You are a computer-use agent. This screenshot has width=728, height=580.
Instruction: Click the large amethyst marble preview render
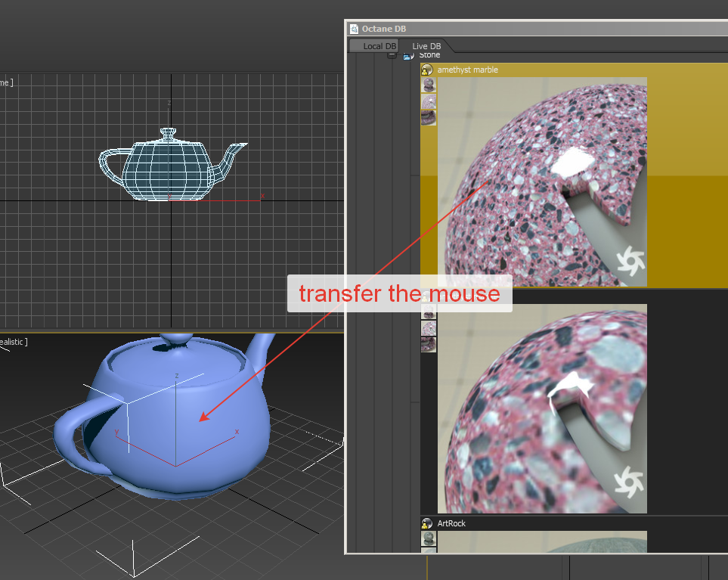click(x=542, y=181)
